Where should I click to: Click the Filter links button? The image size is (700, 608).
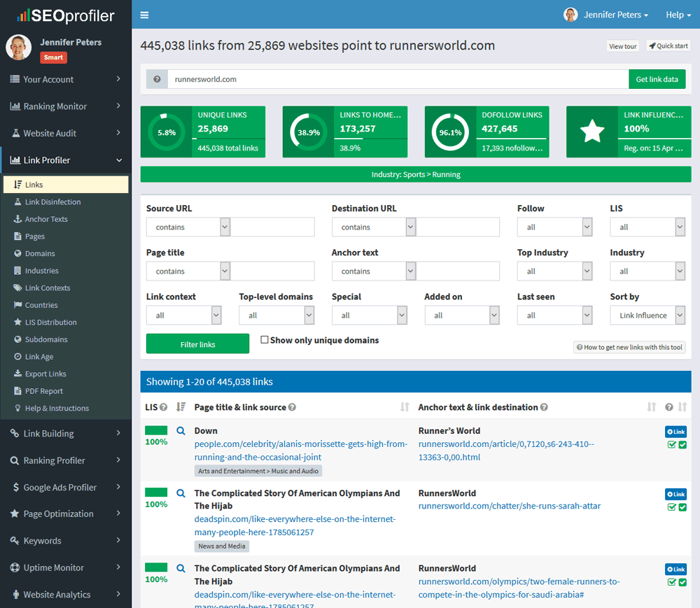198,344
